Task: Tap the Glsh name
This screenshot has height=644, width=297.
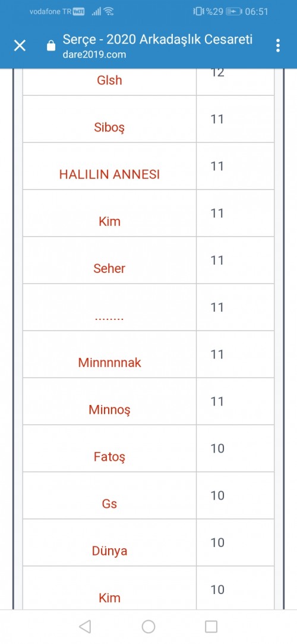Action: pos(109,80)
